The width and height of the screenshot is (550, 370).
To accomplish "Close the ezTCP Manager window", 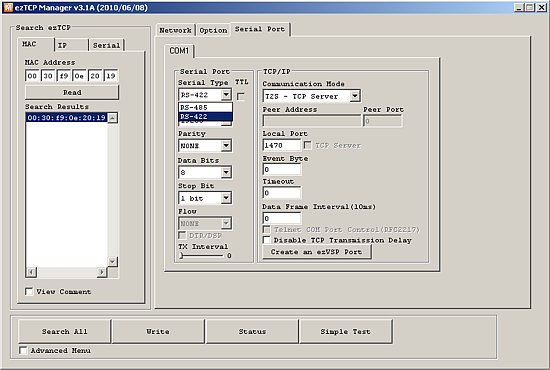I will pyautogui.click(x=541, y=7).
